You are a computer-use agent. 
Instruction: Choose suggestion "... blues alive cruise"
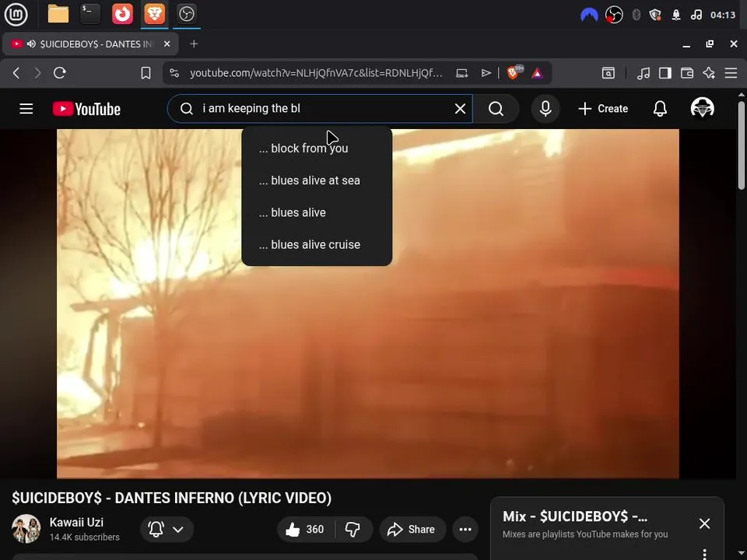click(317, 244)
